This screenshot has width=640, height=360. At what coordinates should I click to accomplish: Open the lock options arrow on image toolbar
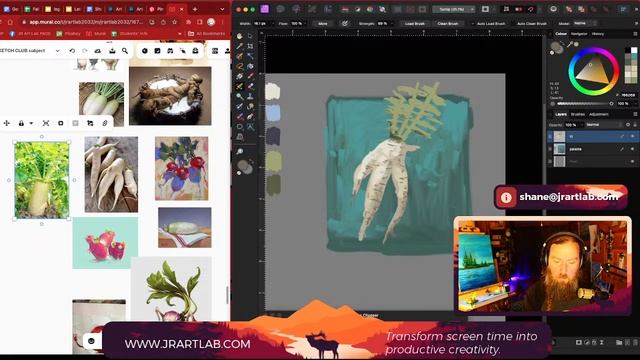coord(31,123)
